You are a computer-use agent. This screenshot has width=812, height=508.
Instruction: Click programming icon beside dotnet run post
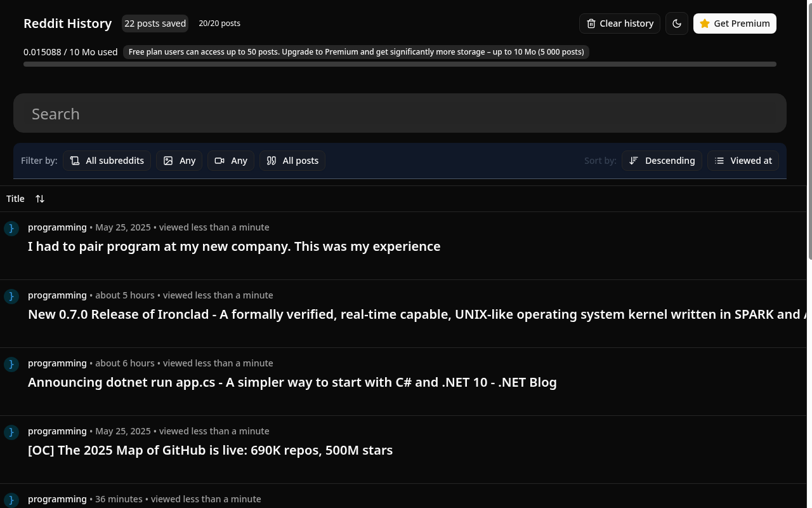click(x=11, y=364)
